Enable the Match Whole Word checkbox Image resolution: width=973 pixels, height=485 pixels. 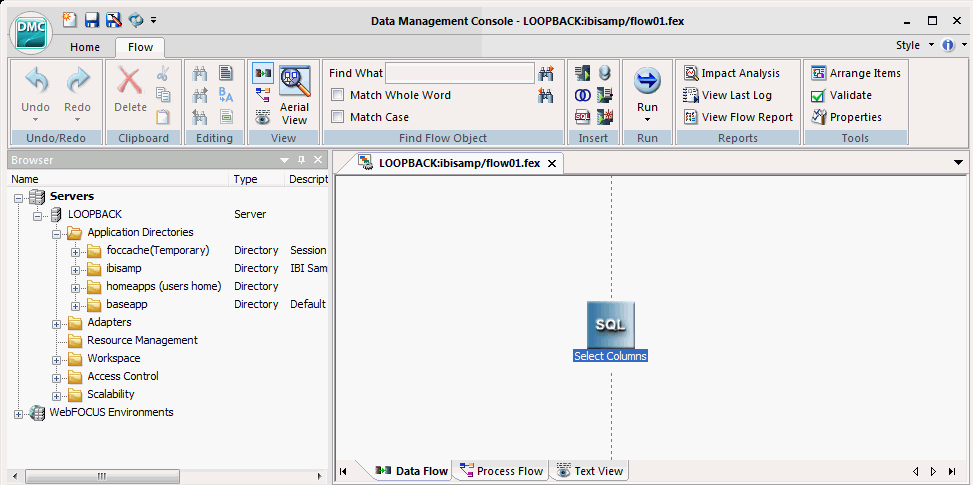click(x=338, y=95)
